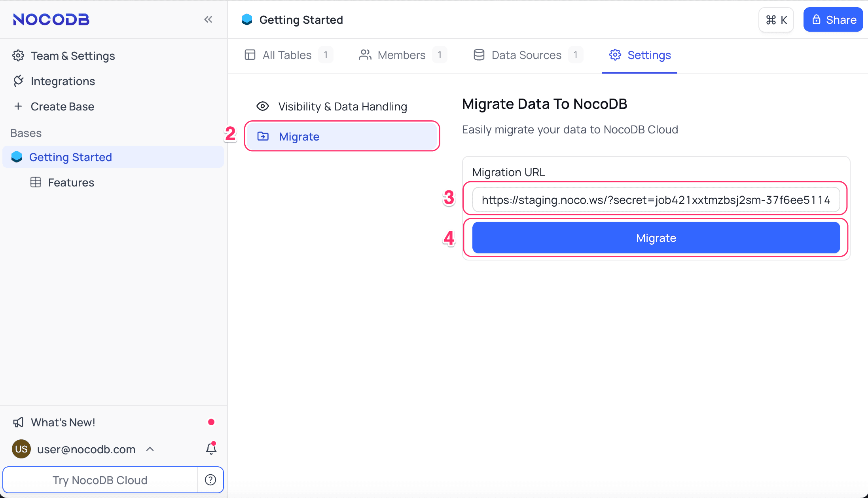868x498 pixels.
Task: Open the Data Sources tab
Action: click(525, 55)
